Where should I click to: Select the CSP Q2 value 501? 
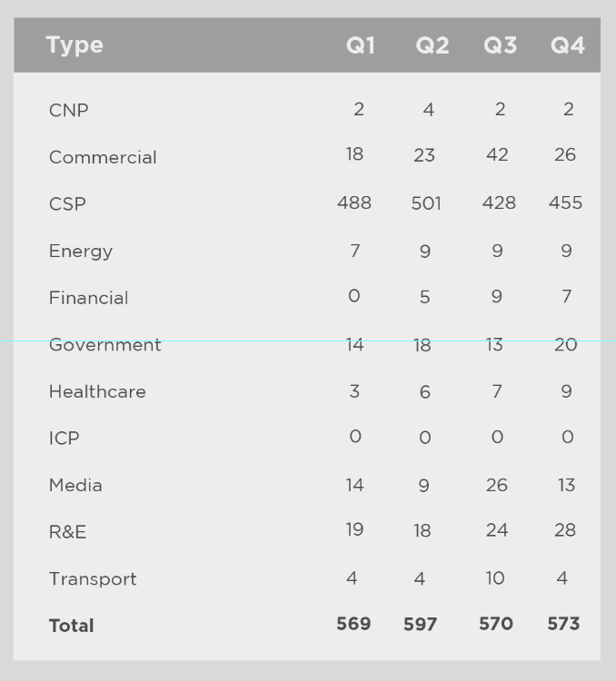tap(426, 203)
